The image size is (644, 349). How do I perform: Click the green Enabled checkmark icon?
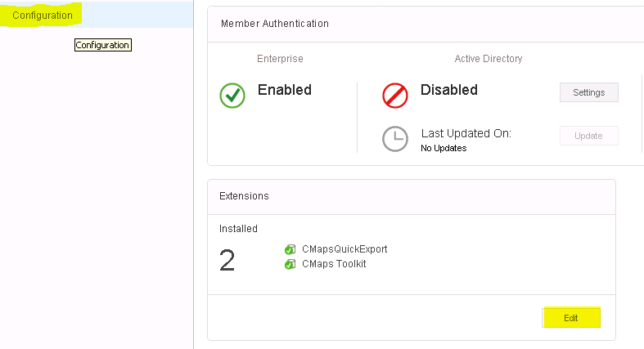232,96
